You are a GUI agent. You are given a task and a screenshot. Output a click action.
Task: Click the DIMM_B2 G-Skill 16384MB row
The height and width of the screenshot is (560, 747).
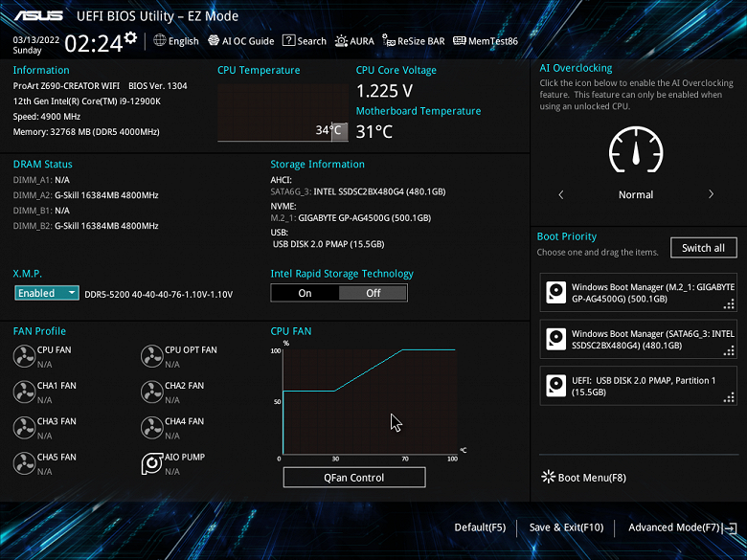86,226
